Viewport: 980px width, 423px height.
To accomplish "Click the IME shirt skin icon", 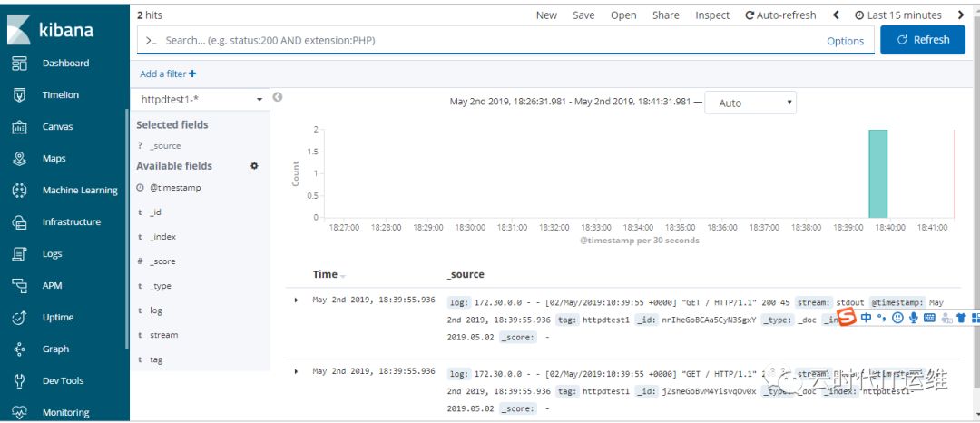I will coord(961,318).
